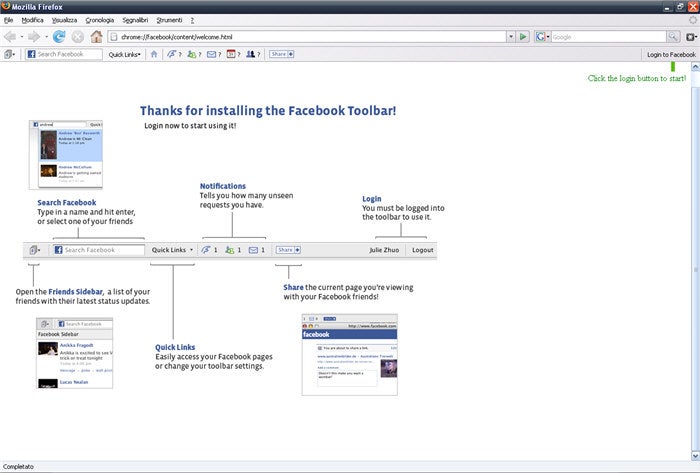The image size is (700, 473).
Task: Expand the address bar history dropdown
Action: (511, 37)
